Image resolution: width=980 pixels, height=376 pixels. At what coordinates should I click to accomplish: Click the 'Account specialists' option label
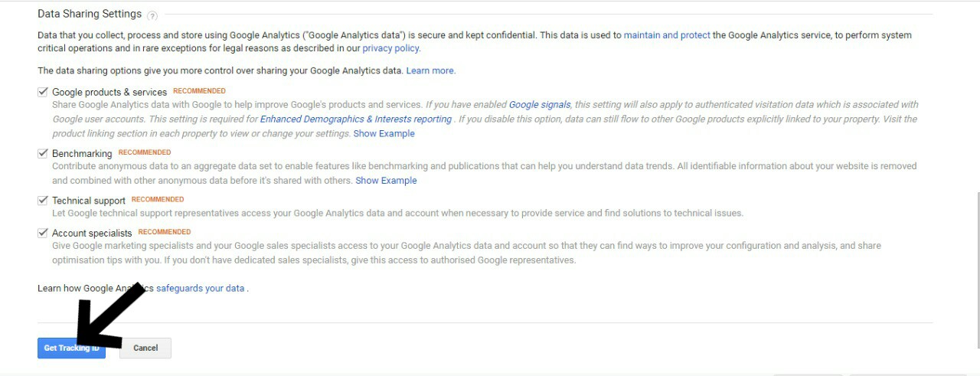92,234
